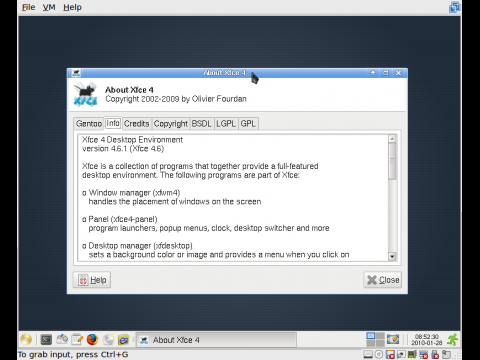Viewport: 480px width, 360px height.
Task: Click the 'version 4.6.1 (Xfce 4.6)' text
Action: 123,149
